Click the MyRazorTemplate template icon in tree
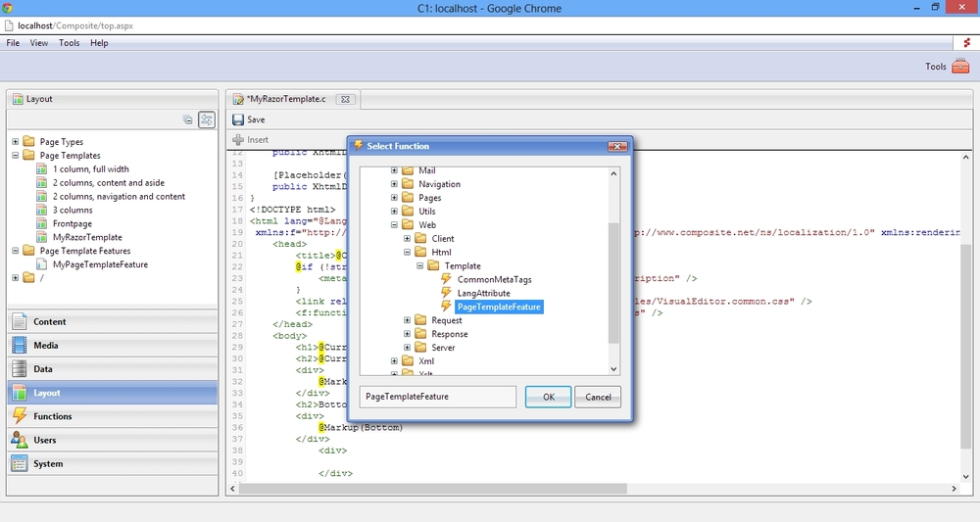This screenshot has height=522, width=980. [42, 237]
